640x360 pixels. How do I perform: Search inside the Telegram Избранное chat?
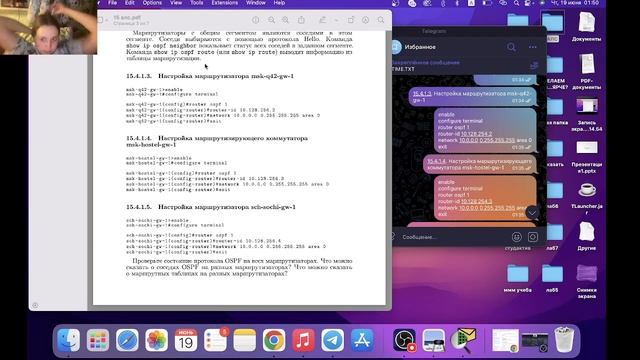[511, 47]
